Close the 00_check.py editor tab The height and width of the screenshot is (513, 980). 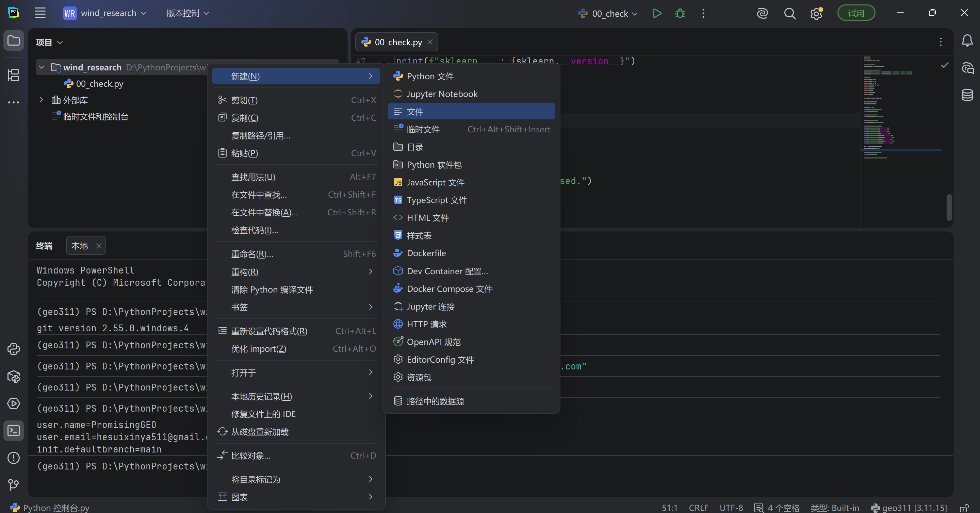(430, 42)
